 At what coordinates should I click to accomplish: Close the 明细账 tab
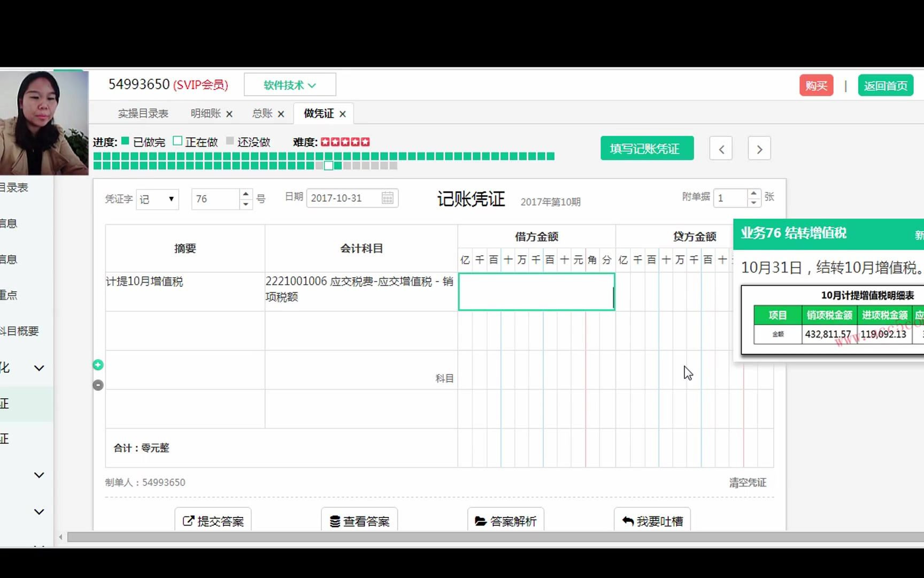(229, 114)
